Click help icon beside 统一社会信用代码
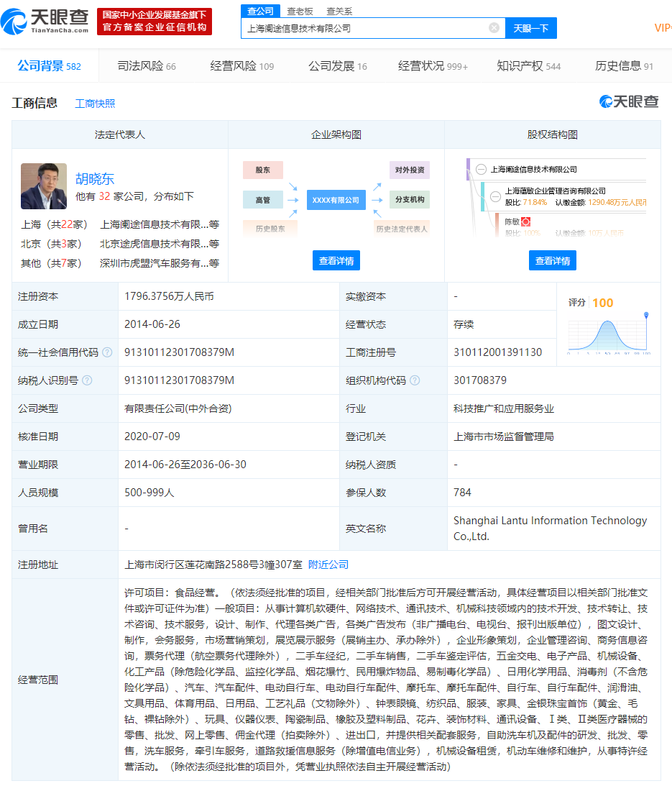Image resolution: width=672 pixels, height=786 pixels. pyautogui.click(x=107, y=352)
